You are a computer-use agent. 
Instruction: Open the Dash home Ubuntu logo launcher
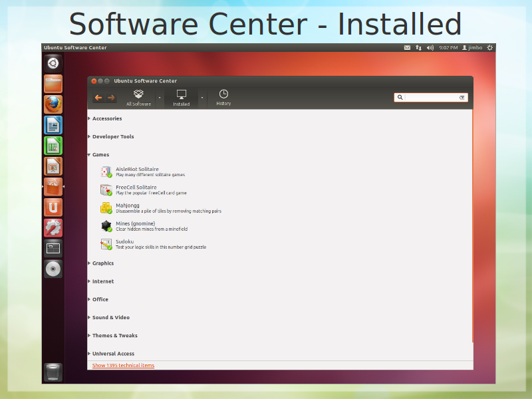coord(53,63)
